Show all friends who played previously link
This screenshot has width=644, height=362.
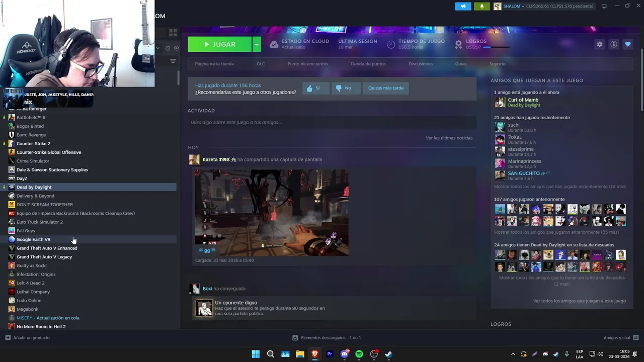pos(556,232)
